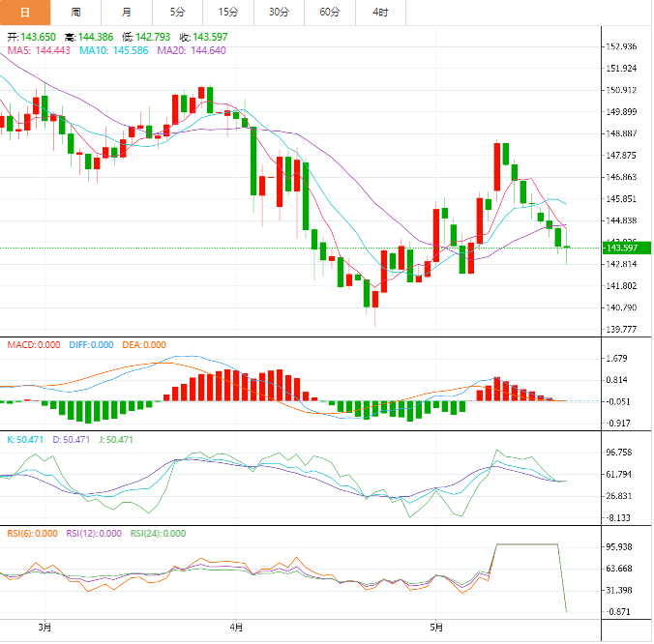
Task: Click the MA10 indicator label
Action: pos(114,51)
